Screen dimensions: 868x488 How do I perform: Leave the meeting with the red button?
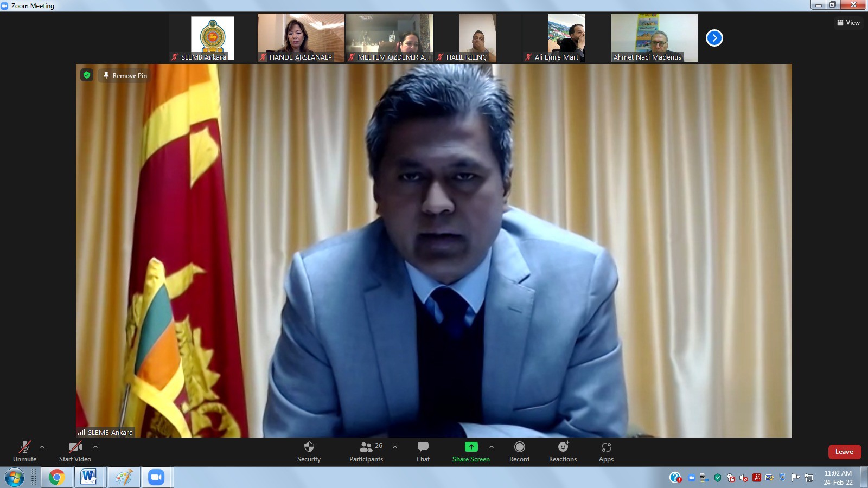click(844, 452)
